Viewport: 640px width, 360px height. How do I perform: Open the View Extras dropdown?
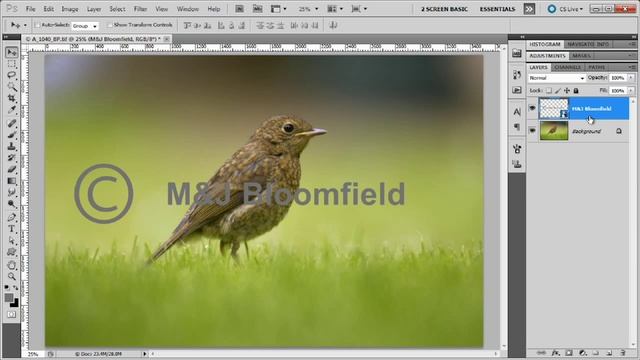click(x=279, y=9)
